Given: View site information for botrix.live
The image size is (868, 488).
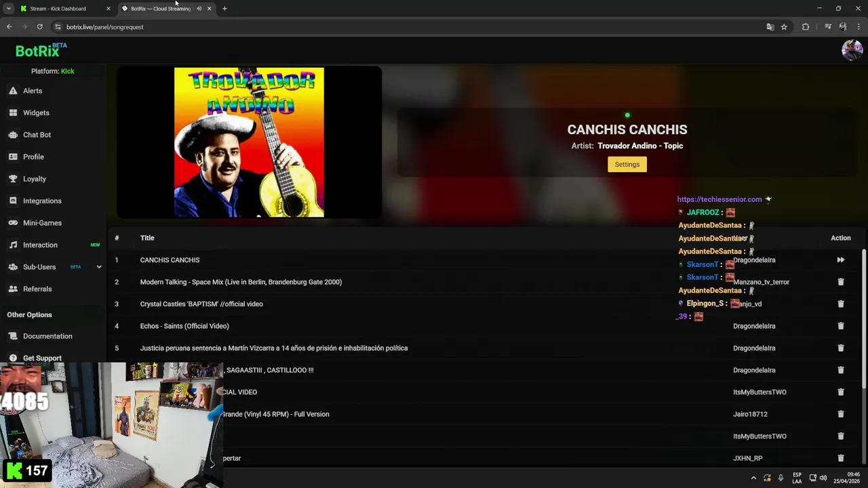Looking at the screenshot, I should (x=58, y=27).
